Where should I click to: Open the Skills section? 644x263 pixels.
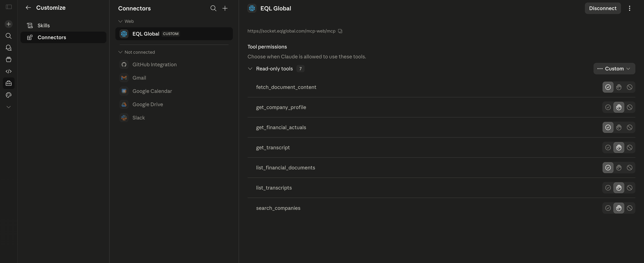[63, 26]
